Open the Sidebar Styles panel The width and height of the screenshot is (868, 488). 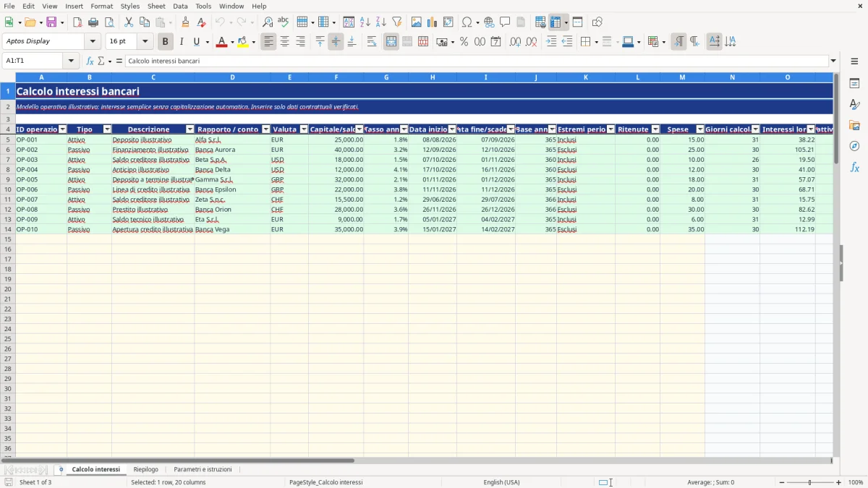coord(854,105)
